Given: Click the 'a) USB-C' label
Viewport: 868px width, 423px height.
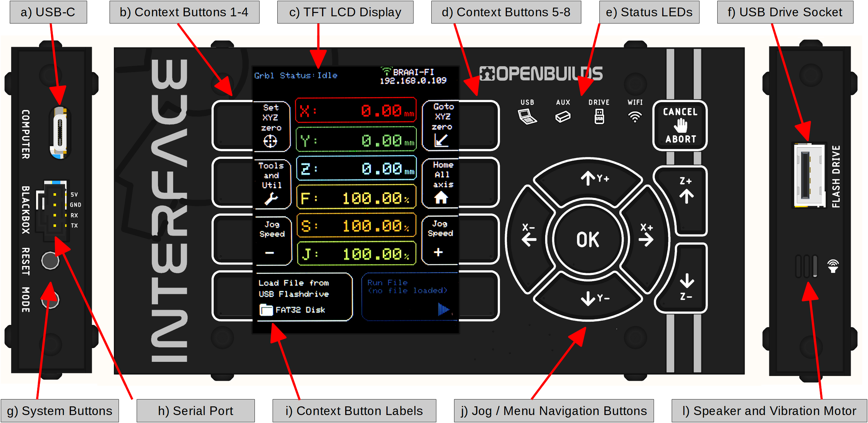Looking at the screenshot, I should point(48,12).
